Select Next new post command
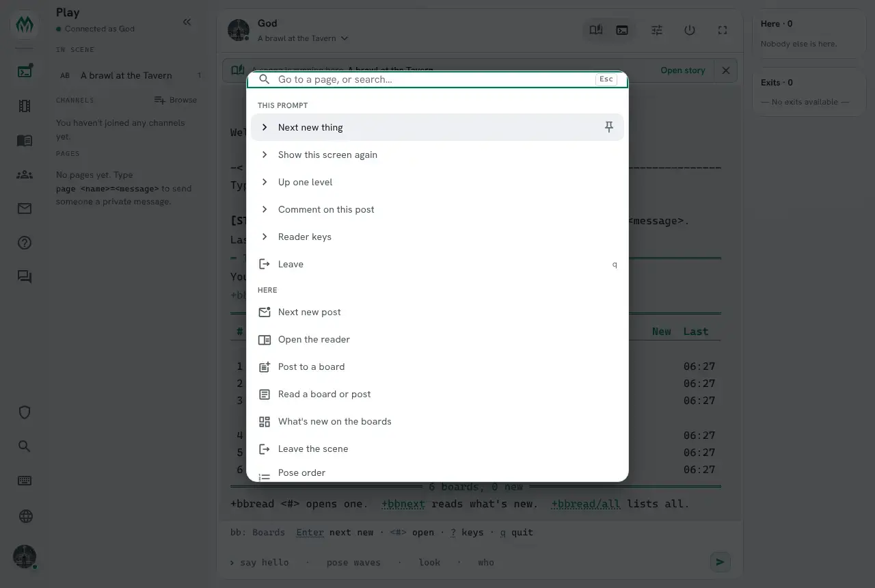 pos(437,312)
